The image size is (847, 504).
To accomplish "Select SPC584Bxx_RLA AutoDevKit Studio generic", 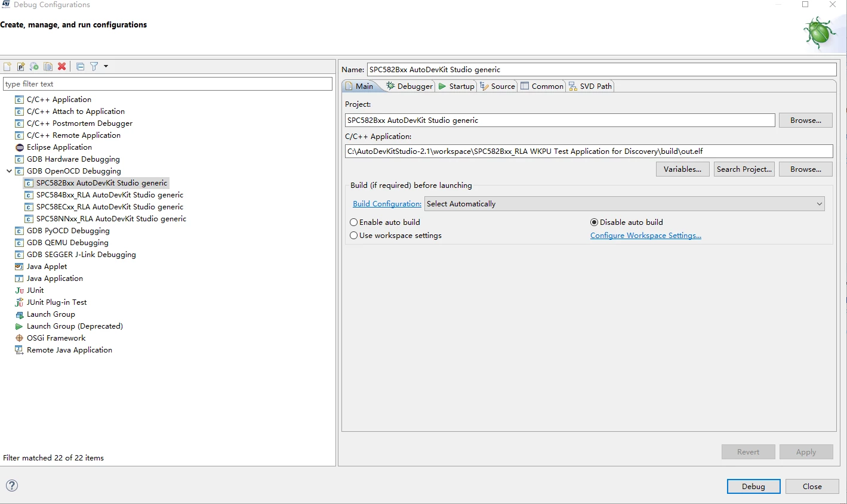I will 110,195.
